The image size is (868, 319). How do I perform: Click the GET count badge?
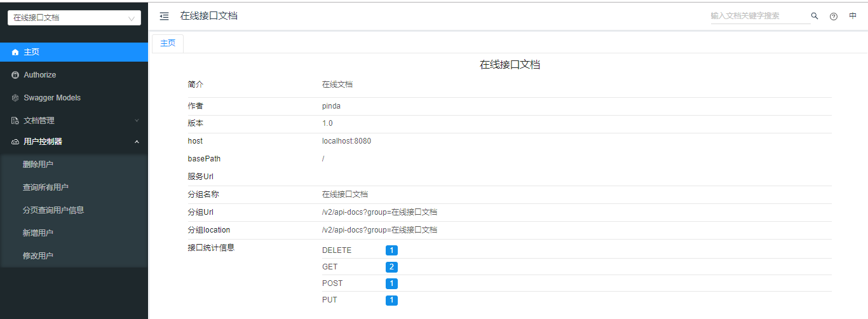click(391, 267)
